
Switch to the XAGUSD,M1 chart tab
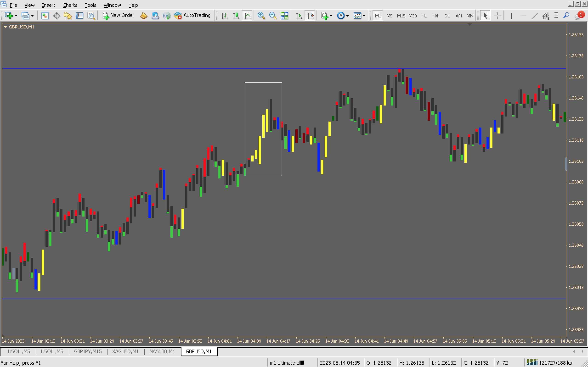[125, 351]
